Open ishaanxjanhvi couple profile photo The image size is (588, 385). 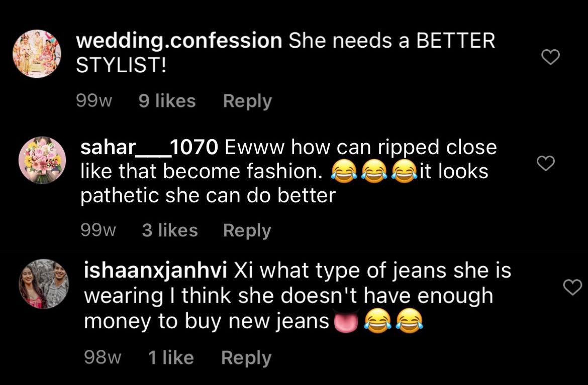click(44, 284)
